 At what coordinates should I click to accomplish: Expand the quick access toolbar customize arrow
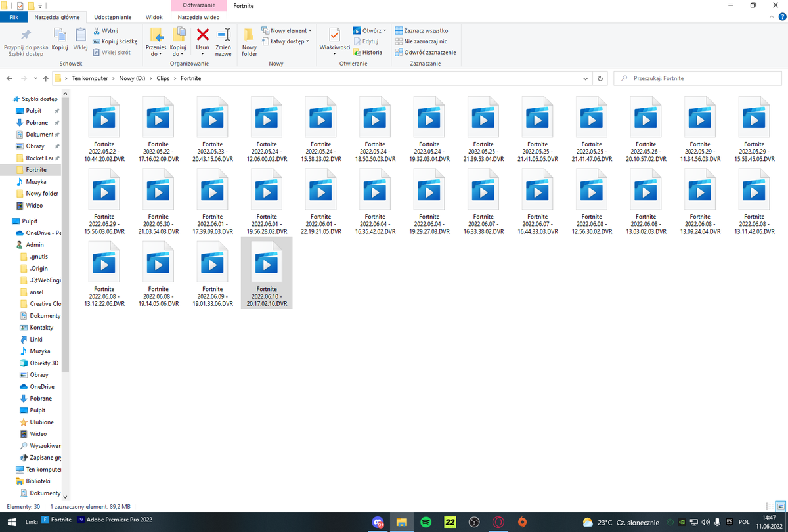point(40,5)
